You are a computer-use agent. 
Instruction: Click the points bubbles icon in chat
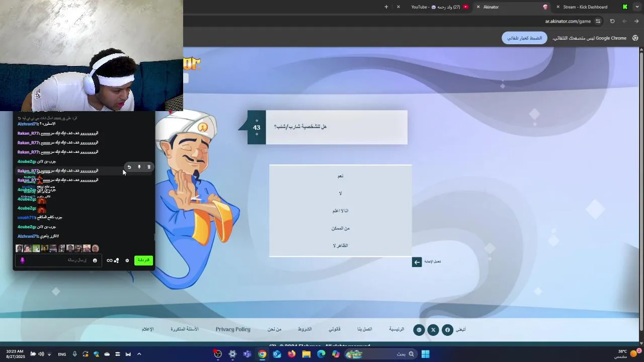tap(117, 260)
